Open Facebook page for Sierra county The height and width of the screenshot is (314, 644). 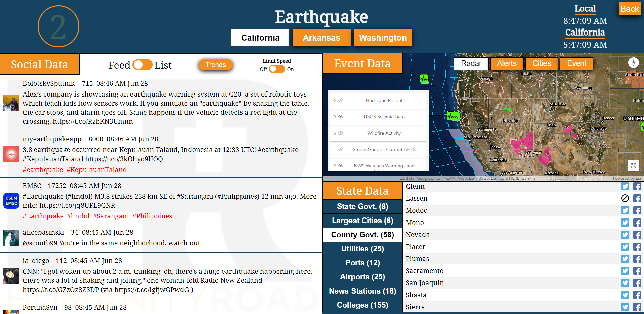pos(637,307)
